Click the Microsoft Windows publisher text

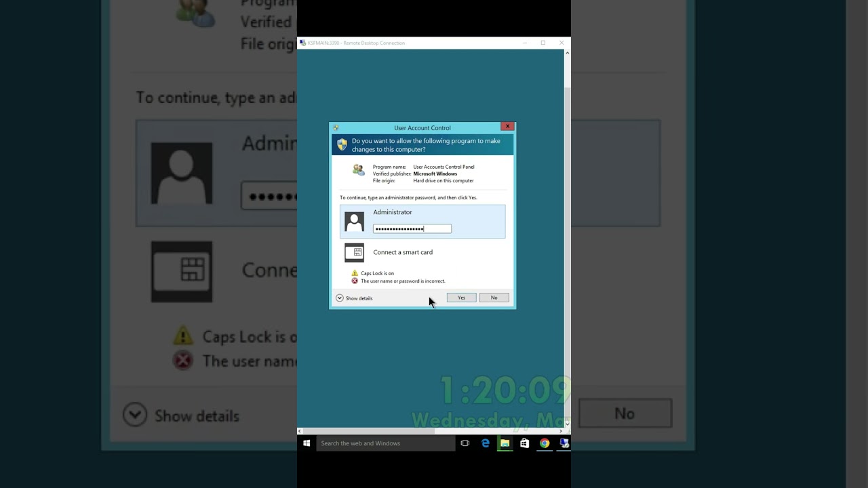435,174
